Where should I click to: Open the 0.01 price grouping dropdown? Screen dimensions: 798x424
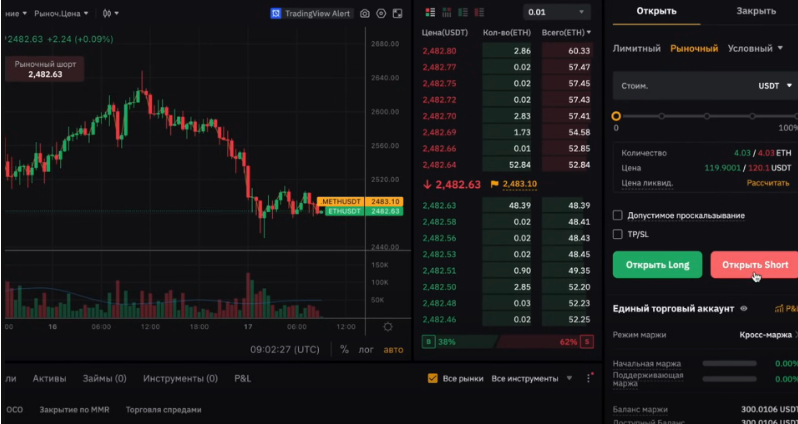[x=557, y=12]
